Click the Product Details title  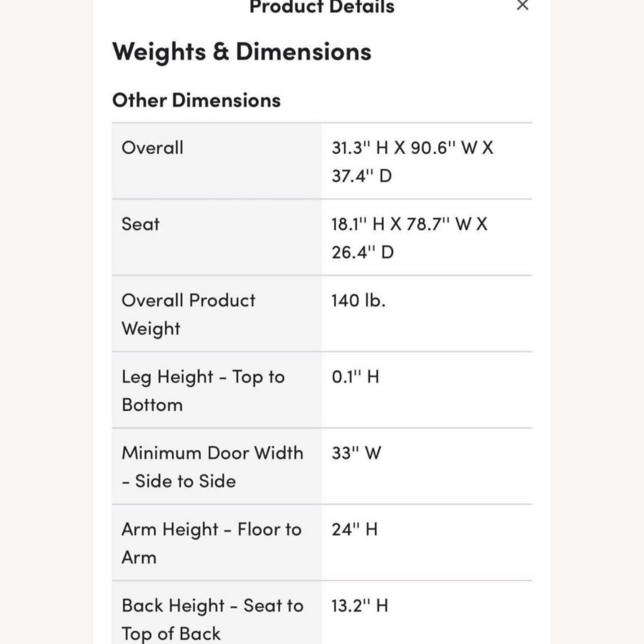tap(322, 6)
